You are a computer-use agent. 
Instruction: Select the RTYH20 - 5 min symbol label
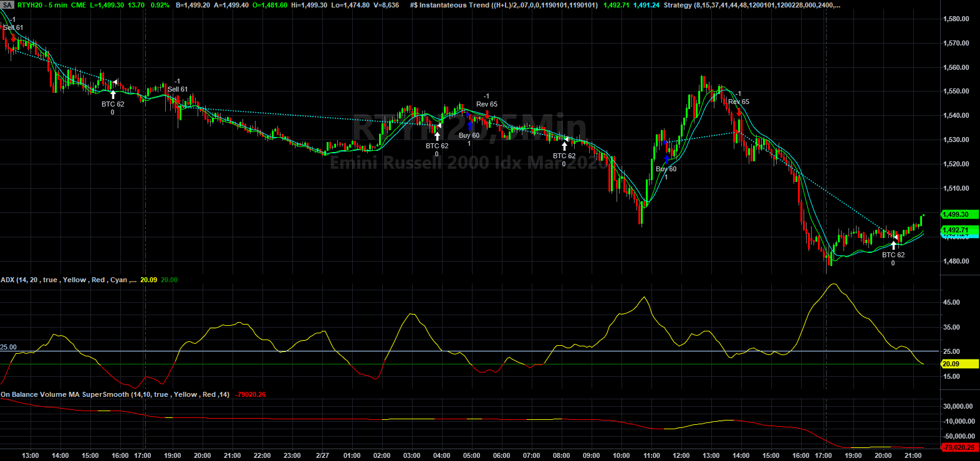point(42,5)
